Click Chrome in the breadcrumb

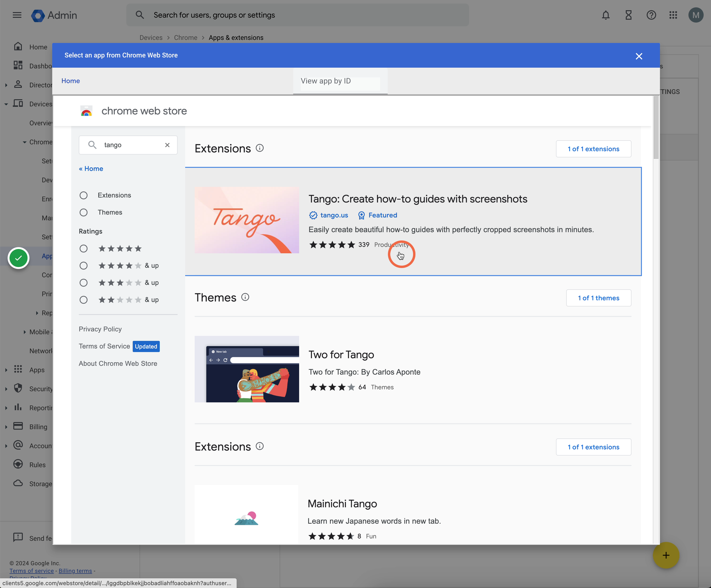[186, 38]
